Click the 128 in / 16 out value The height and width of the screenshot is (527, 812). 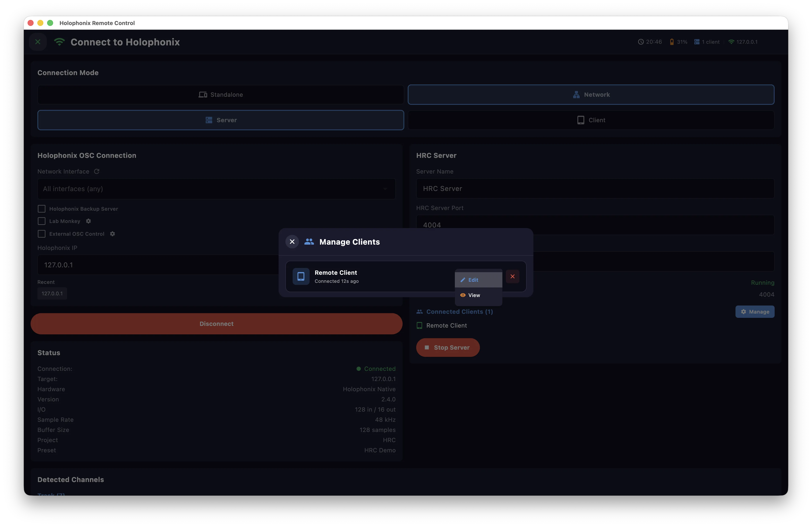click(x=375, y=410)
